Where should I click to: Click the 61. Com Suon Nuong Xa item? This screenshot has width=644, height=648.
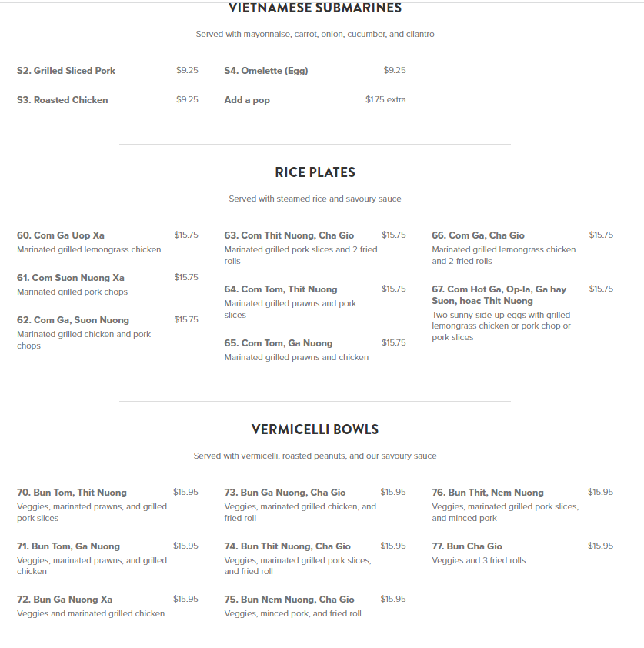(x=71, y=278)
